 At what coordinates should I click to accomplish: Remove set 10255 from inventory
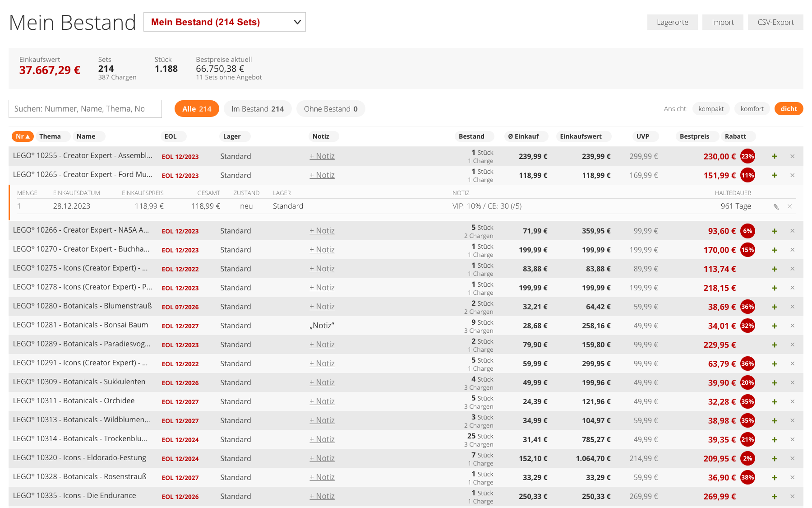tap(793, 156)
